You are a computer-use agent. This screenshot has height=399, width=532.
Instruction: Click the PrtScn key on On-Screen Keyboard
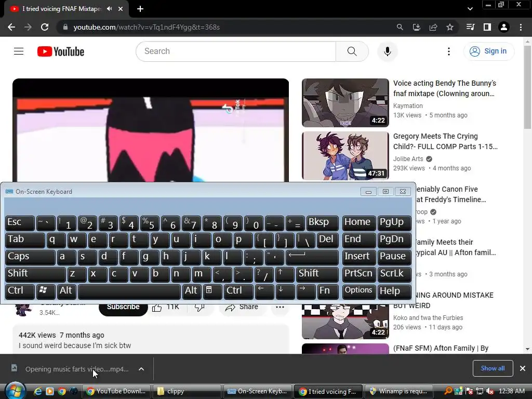(x=358, y=274)
